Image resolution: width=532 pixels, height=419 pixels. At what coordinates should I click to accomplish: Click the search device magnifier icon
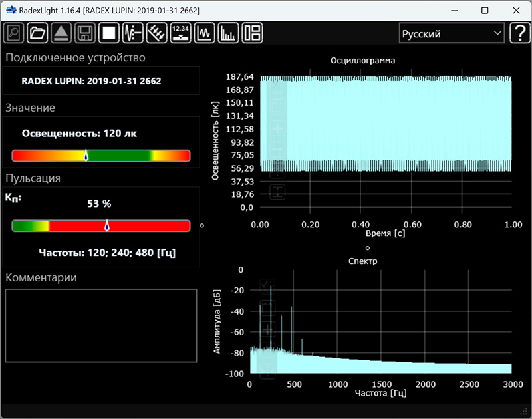tap(15, 33)
